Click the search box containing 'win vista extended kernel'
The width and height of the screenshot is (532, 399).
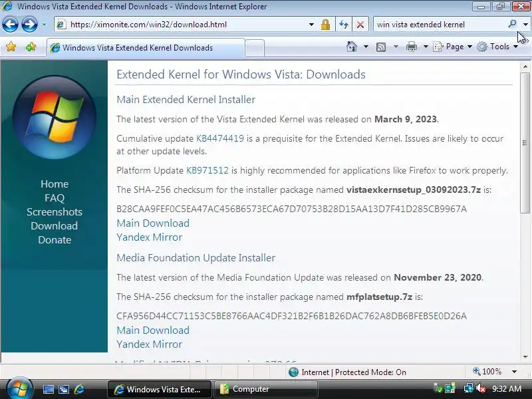440,25
